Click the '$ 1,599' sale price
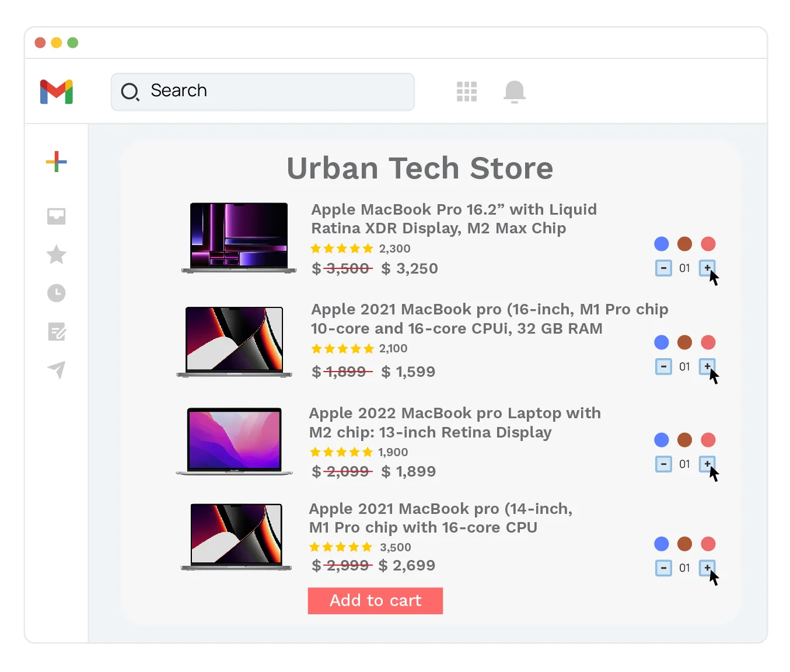The width and height of the screenshot is (790, 672). pyautogui.click(x=408, y=372)
